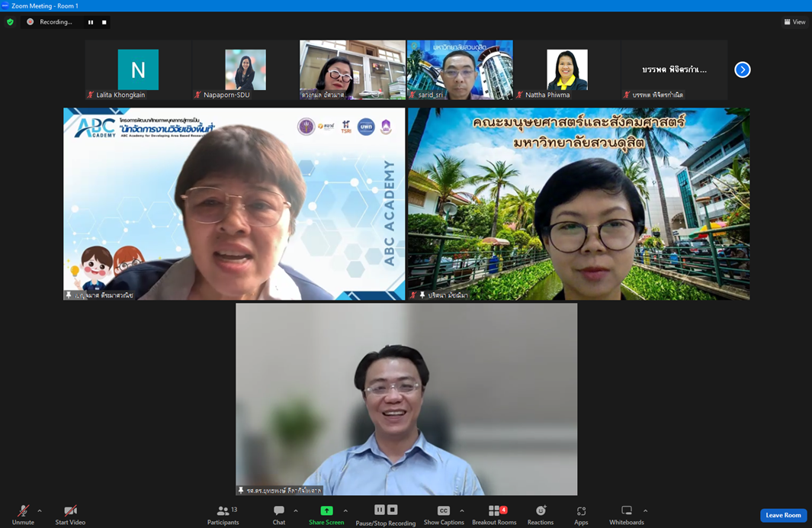Expand the Show Captions options arrow
The width and height of the screenshot is (812, 528).
(x=462, y=511)
